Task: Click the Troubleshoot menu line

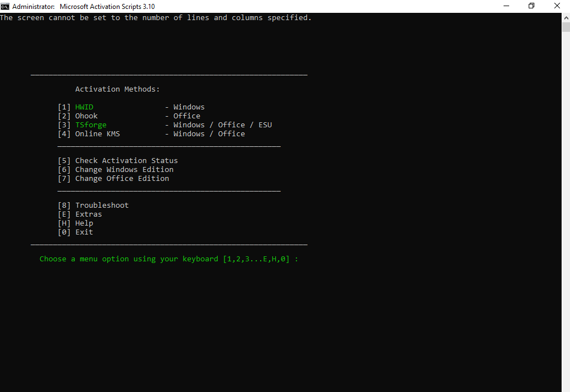Action: click(93, 205)
